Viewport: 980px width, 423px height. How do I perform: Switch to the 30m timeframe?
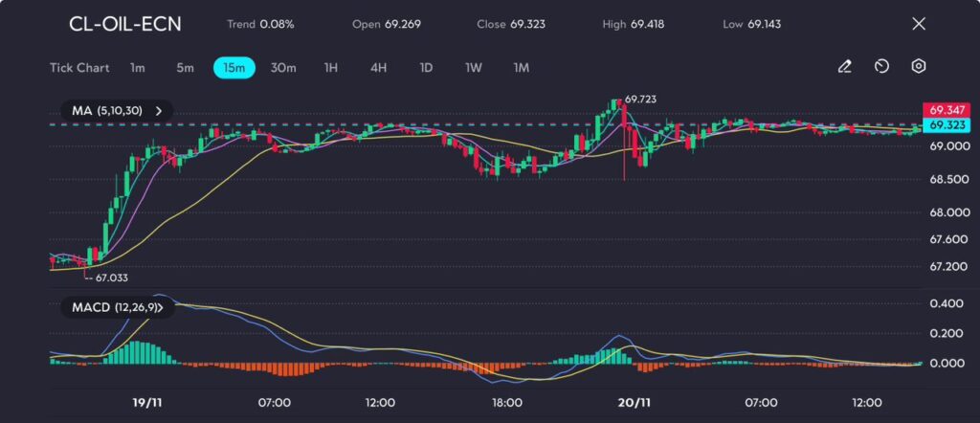(x=283, y=68)
